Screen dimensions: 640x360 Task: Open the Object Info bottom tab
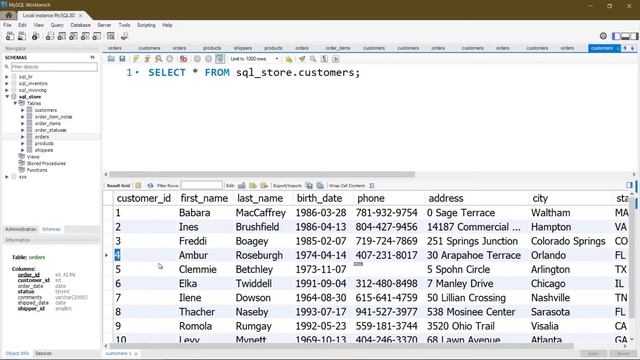click(x=17, y=353)
